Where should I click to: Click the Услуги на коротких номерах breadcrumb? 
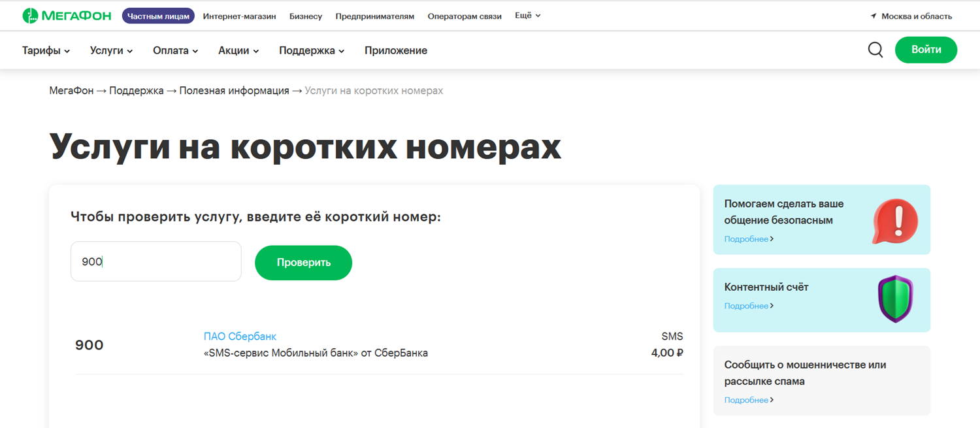(x=374, y=91)
